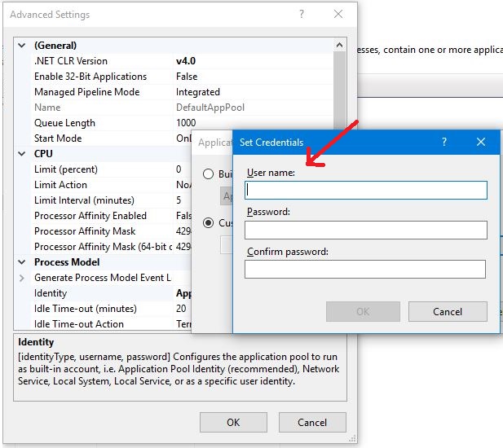Collapse the (General) section
The width and height of the screenshot is (503, 448).
pos(22,46)
